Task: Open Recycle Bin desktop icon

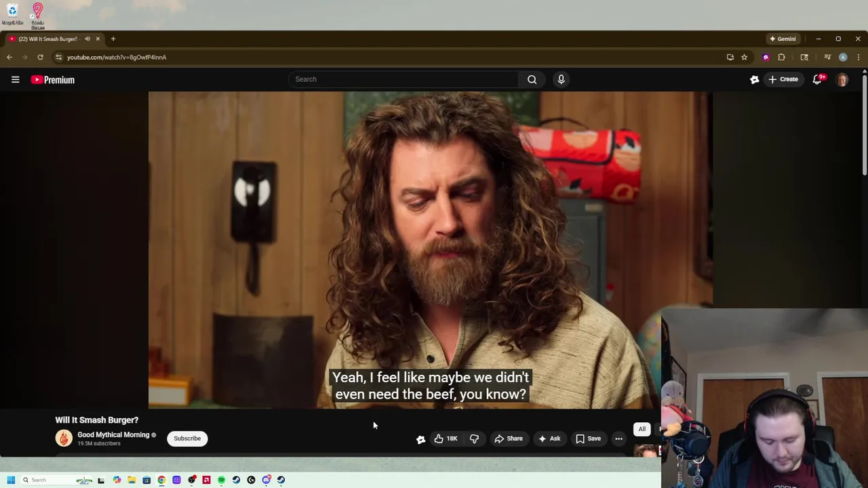Action: (x=12, y=14)
